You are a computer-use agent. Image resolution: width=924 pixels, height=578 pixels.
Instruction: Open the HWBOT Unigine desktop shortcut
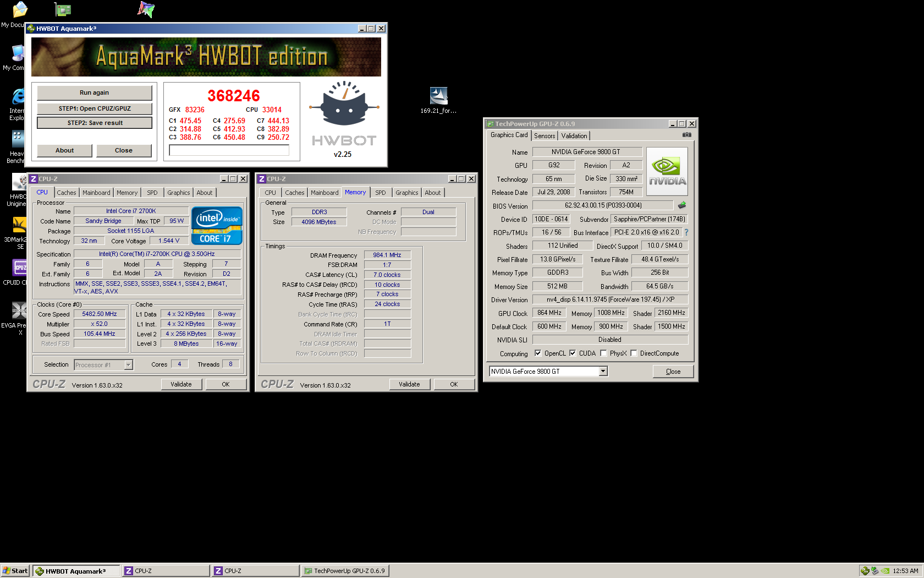[x=19, y=181]
